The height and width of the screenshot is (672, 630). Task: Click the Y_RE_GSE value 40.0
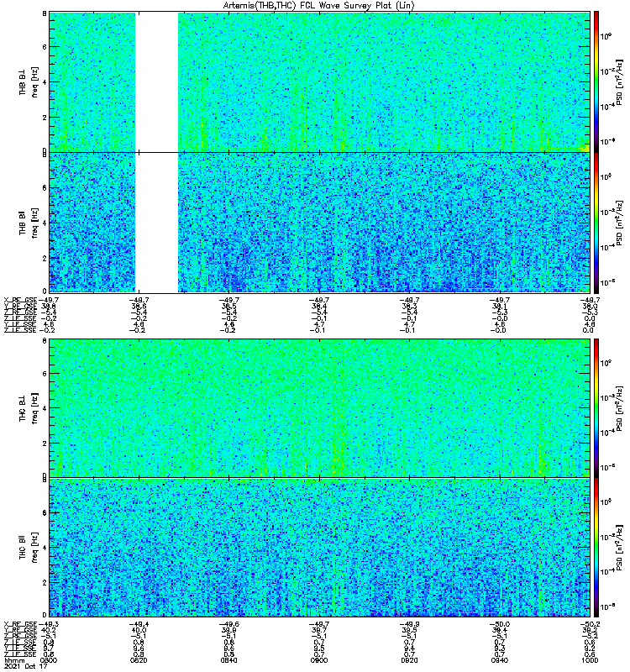coord(139,630)
